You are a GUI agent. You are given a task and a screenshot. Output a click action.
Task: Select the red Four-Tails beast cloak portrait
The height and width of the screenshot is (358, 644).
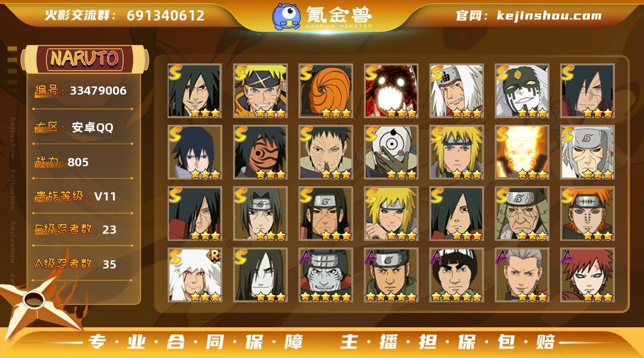391,91
